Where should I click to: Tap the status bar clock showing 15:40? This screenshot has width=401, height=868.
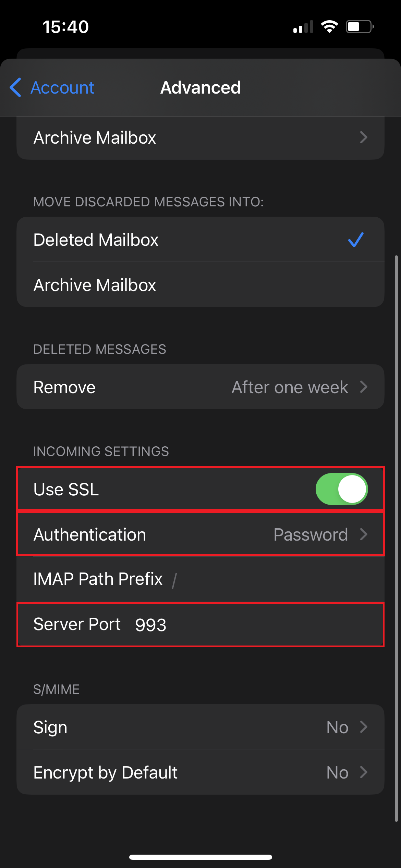[x=65, y=26]
